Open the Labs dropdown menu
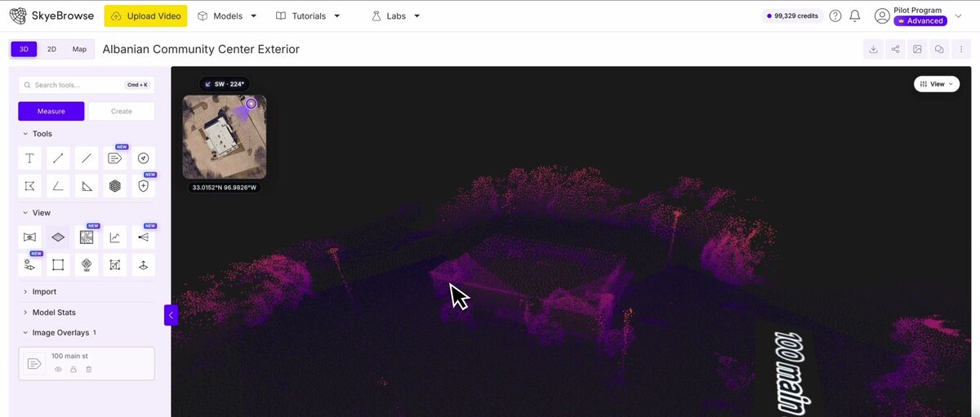The height and width of the screenshot is (417, 980). point(396,16)
